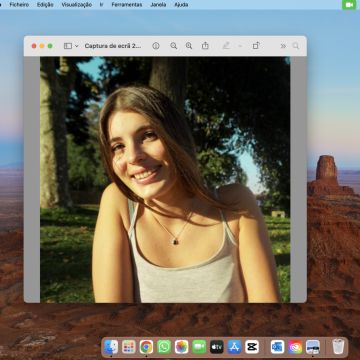Open the sidebar view options chevron

tap(77, 46)
